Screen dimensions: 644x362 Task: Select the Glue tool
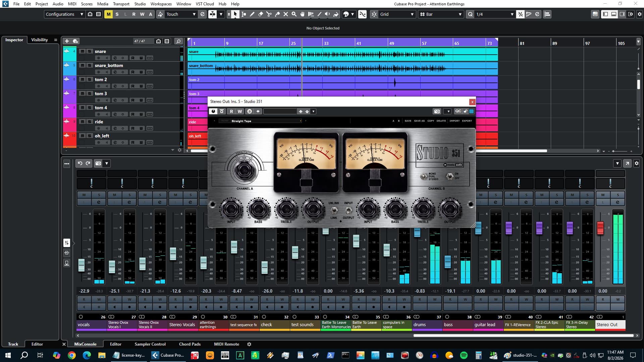pos(277,14)
